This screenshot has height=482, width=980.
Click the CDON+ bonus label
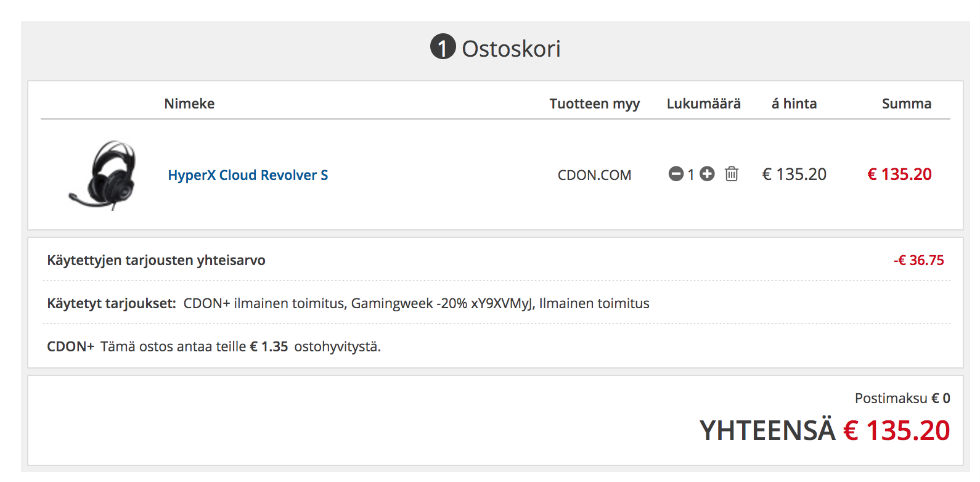pos(71,346)
